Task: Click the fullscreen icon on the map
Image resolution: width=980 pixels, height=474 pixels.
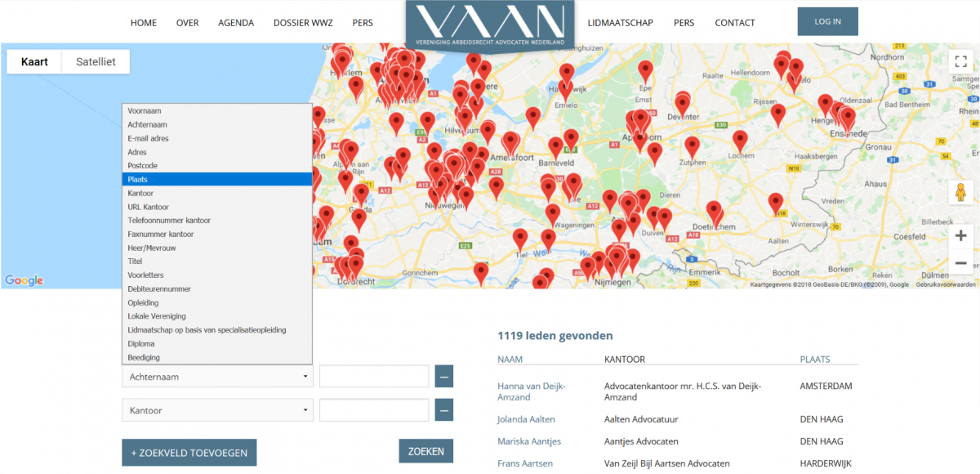Action: (x=960, y=60)
